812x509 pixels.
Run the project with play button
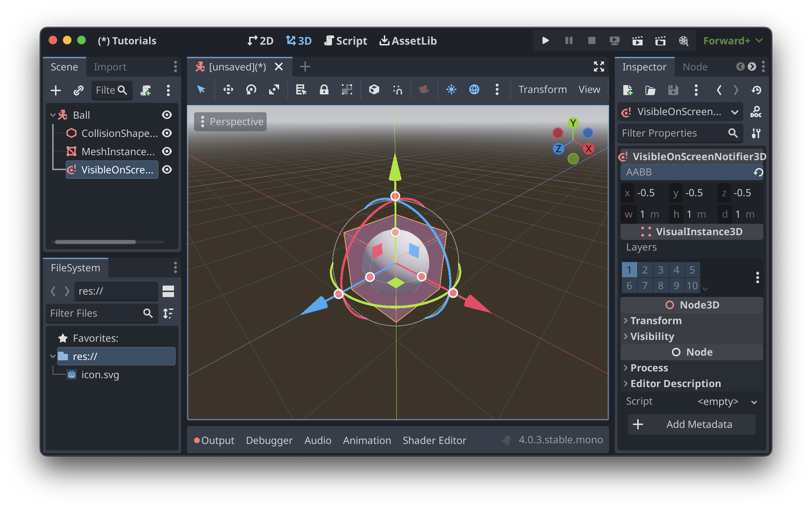click(x=545, y=40)
